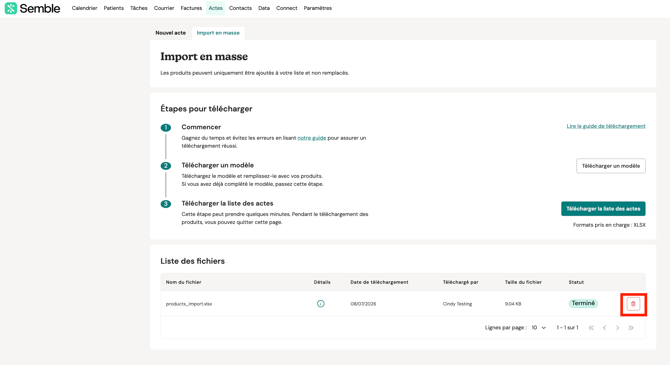Open the Paramètres menu

click(x=317, y=8)
